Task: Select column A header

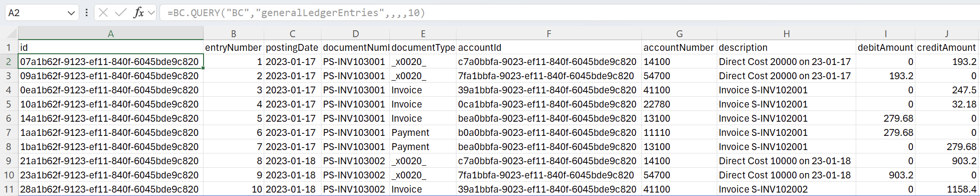Action: pos(111,34)
